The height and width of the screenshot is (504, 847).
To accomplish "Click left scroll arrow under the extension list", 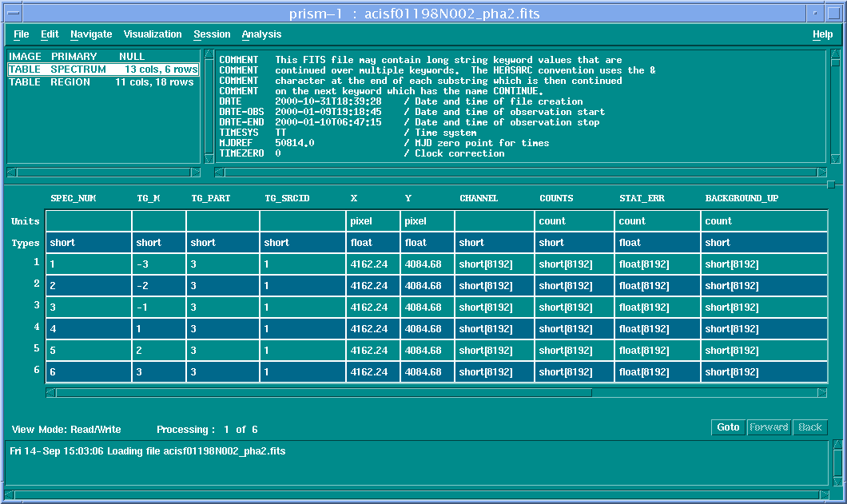I will (x=11, y=172).
